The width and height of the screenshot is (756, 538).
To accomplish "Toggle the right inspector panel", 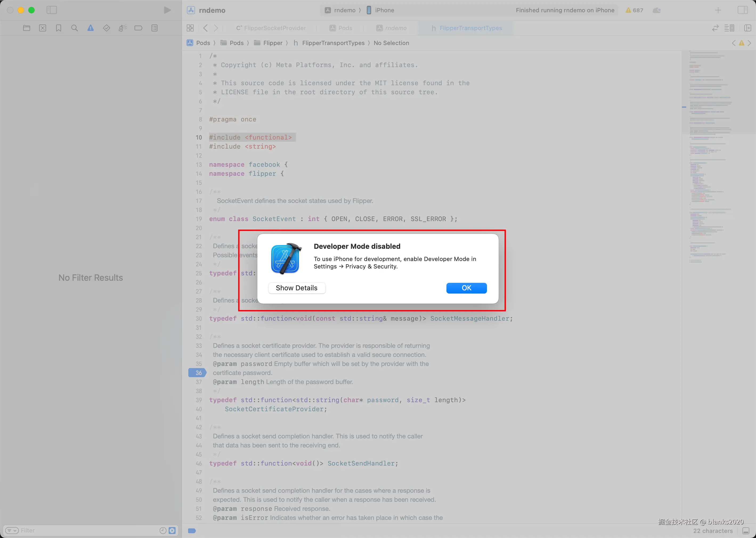I will click(x=742, y=10).
